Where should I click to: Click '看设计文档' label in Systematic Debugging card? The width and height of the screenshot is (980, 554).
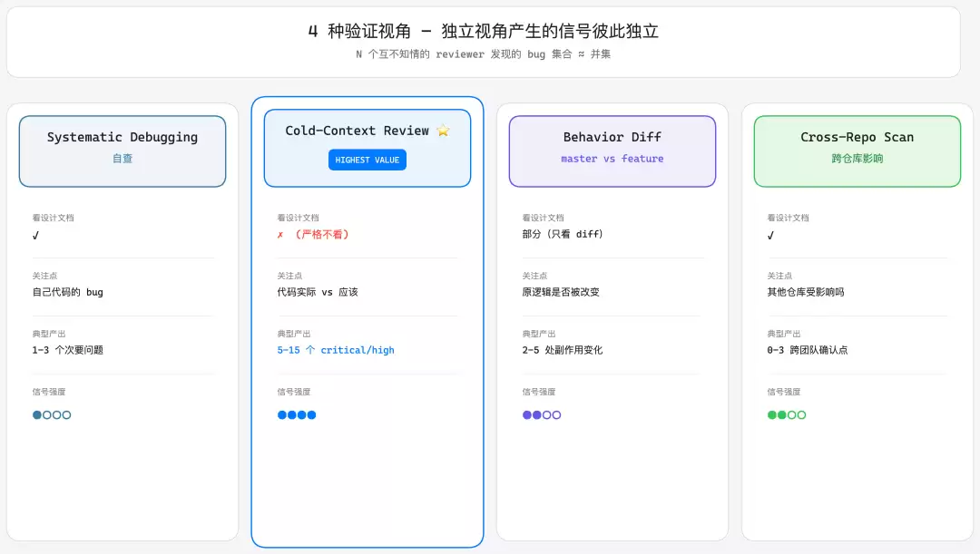[x=54, y=218]
